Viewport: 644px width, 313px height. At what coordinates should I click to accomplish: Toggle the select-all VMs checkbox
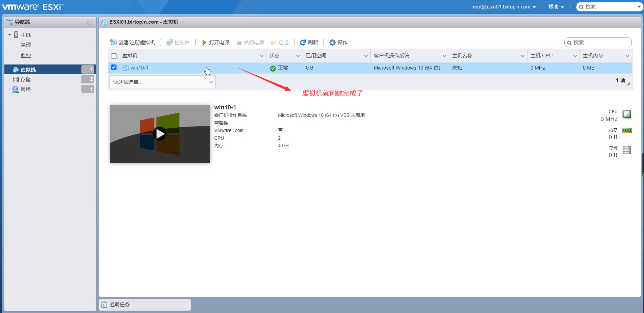[114, 56]
